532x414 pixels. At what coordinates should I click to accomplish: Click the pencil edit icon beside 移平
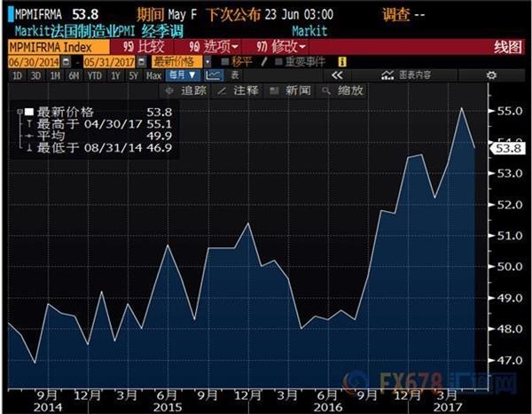263,62
